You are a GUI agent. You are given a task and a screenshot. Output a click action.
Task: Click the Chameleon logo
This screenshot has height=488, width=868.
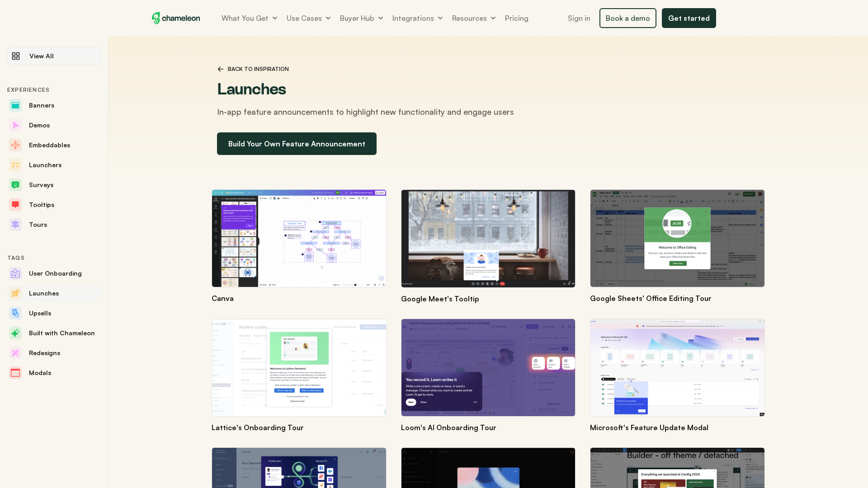(x=176, y=18)
